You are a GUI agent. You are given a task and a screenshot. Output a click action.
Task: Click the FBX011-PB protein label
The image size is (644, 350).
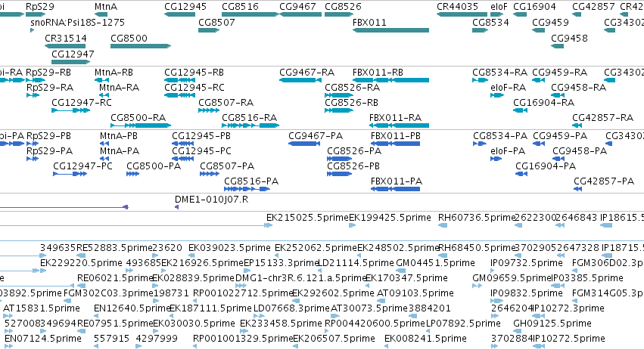click(396, 136)
